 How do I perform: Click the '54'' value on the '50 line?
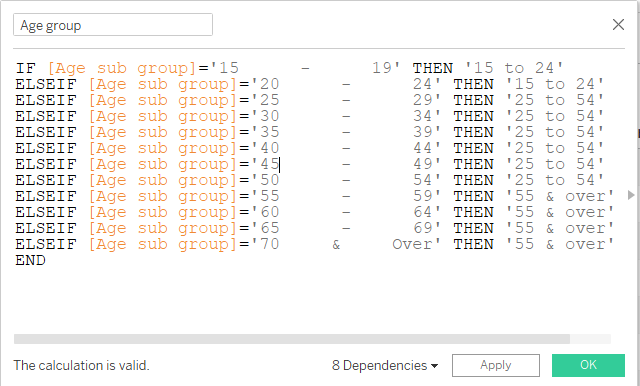[x=427, y=180]
